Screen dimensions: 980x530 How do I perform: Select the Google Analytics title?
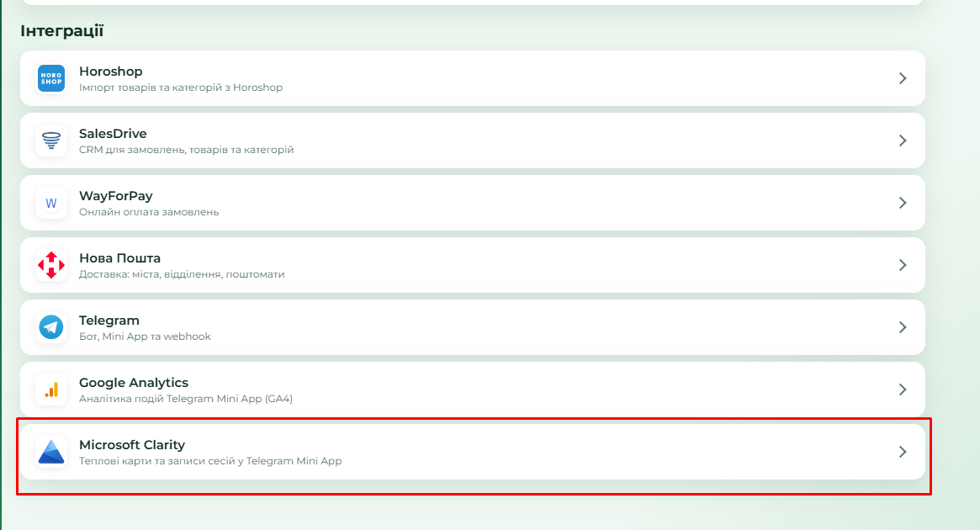click(134, 383)
